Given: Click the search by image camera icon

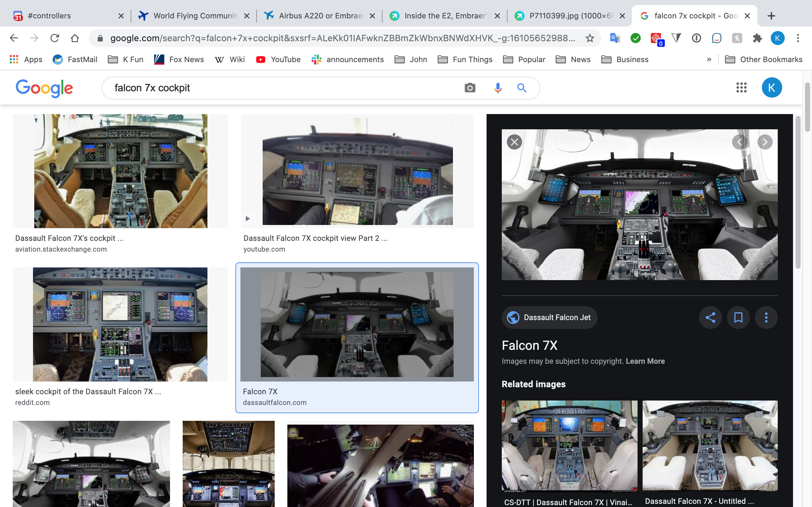Looking at the screenshot, I should [470, 88].
